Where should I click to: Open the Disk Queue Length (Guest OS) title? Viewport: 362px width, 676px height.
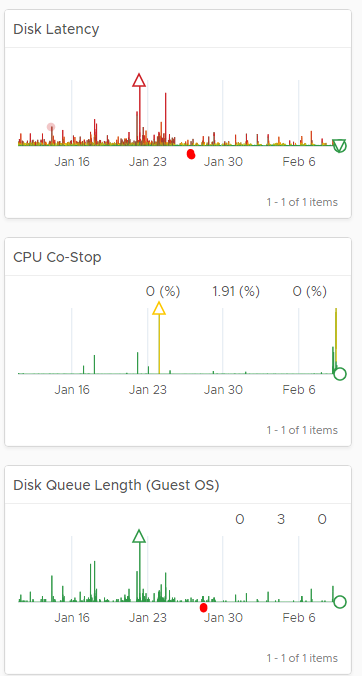(116, 485)
